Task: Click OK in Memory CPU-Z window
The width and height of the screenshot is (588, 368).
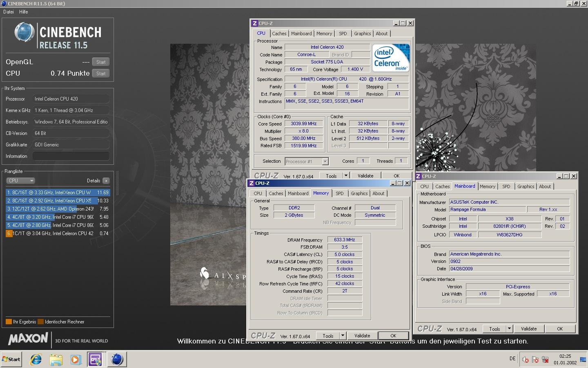Action: pos(393,336)
